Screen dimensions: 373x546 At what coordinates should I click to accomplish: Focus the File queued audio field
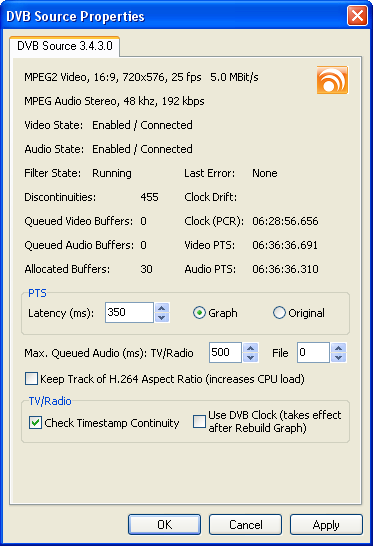click(313, 352)
